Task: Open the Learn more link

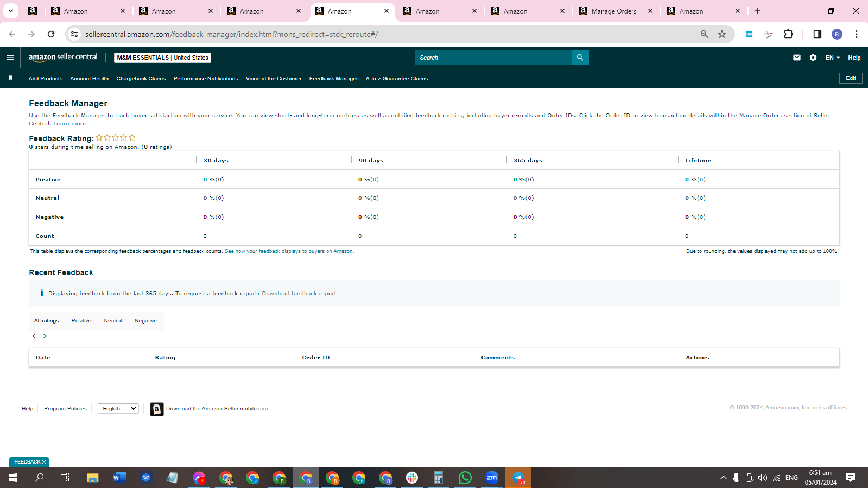Action: tap(69, 124)
